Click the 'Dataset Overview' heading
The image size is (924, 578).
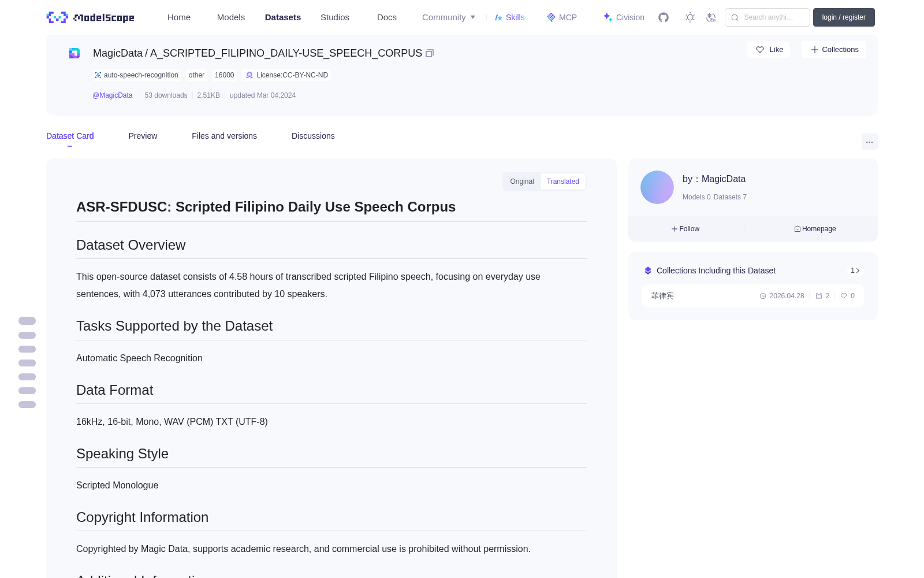click(131, 245)
